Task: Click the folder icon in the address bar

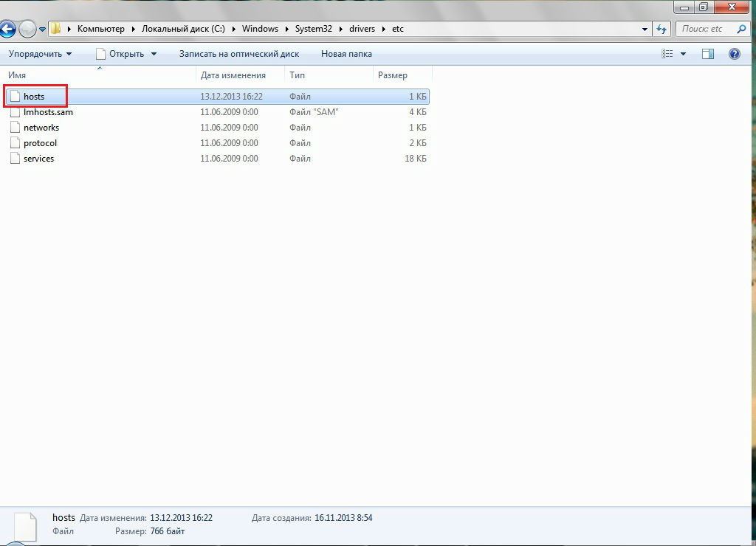Action: pyautogui.click(x=56, y=29)
